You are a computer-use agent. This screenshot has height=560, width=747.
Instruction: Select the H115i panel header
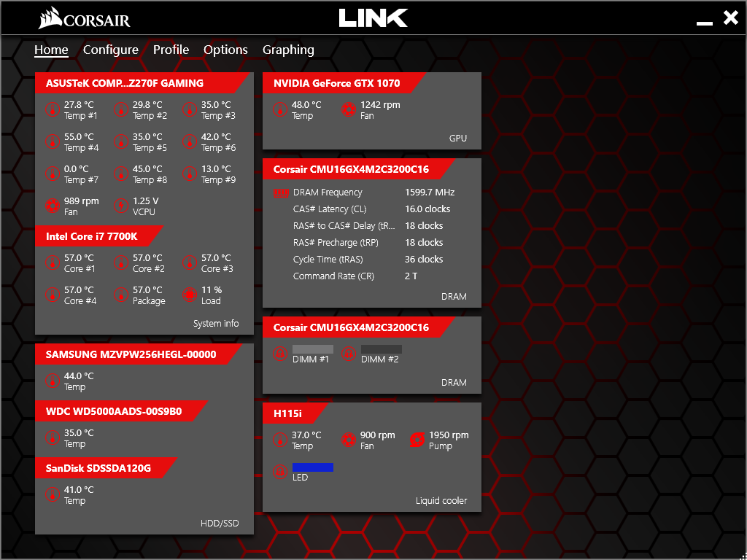point(295,413)
